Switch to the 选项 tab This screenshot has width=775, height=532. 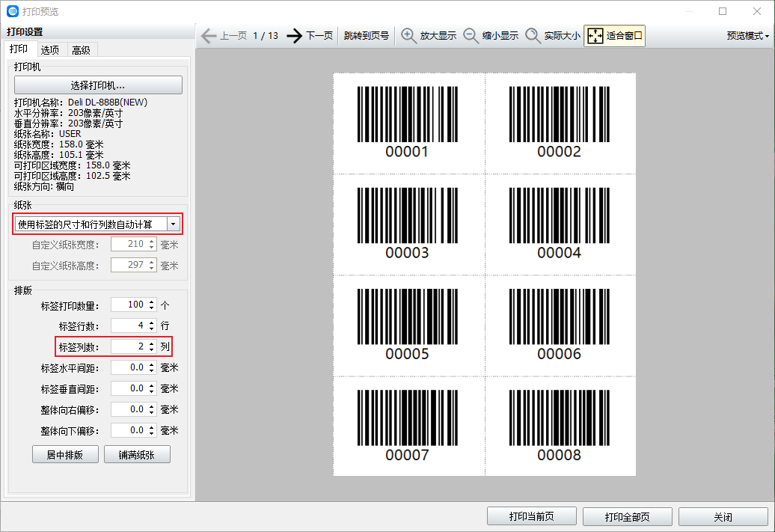50,50
